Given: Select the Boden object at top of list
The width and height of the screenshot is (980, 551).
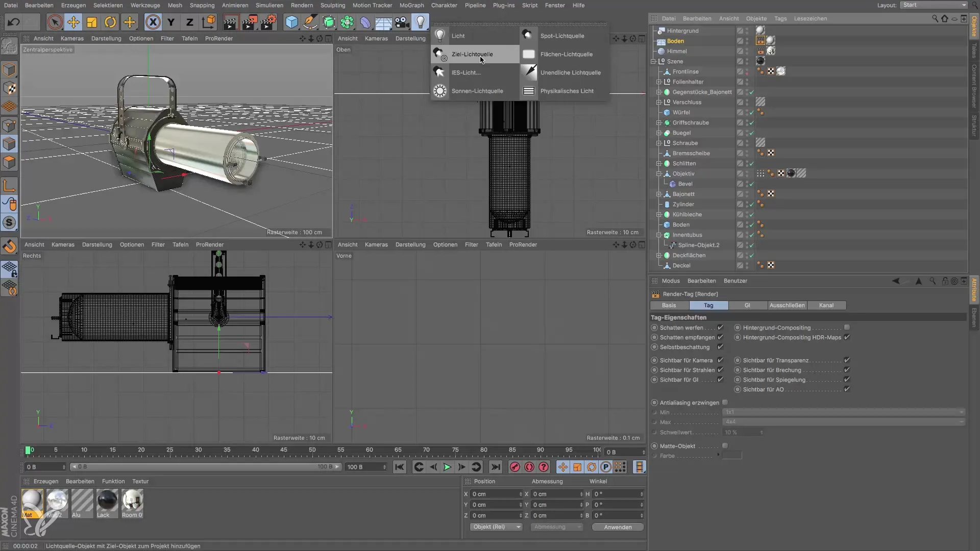Looking at the screenshot, I should pyautogui.click(x=675, y=41).
